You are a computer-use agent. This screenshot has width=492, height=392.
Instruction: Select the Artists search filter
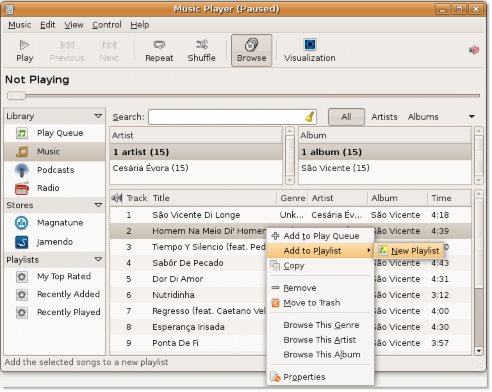click(384, 117)
